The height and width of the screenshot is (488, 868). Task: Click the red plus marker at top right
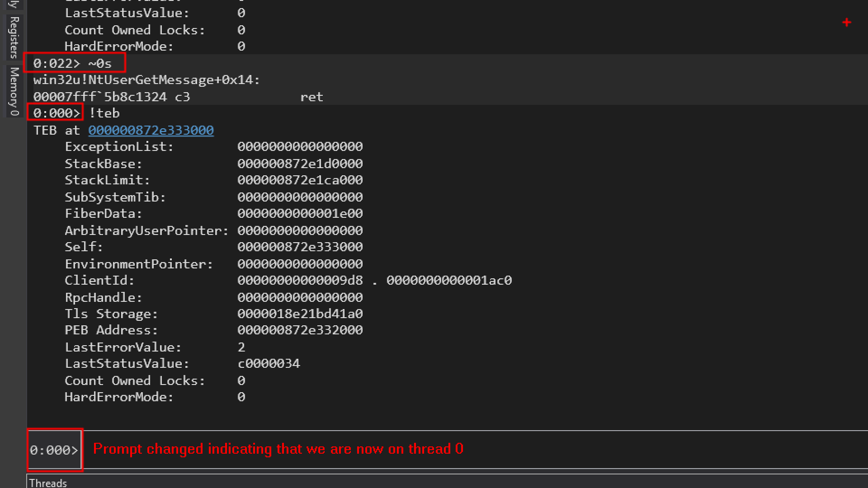tap(847, 23)
